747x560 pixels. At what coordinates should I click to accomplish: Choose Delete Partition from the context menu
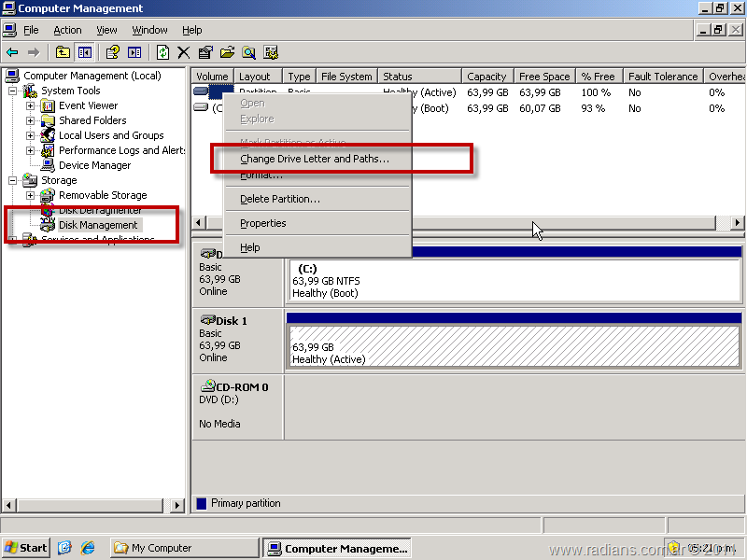(279, 199)
